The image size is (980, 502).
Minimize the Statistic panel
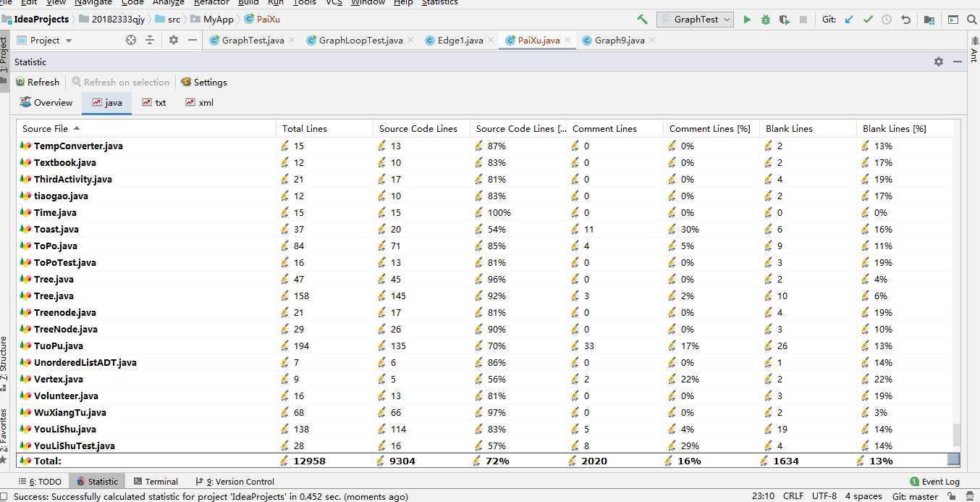(957, 62)
